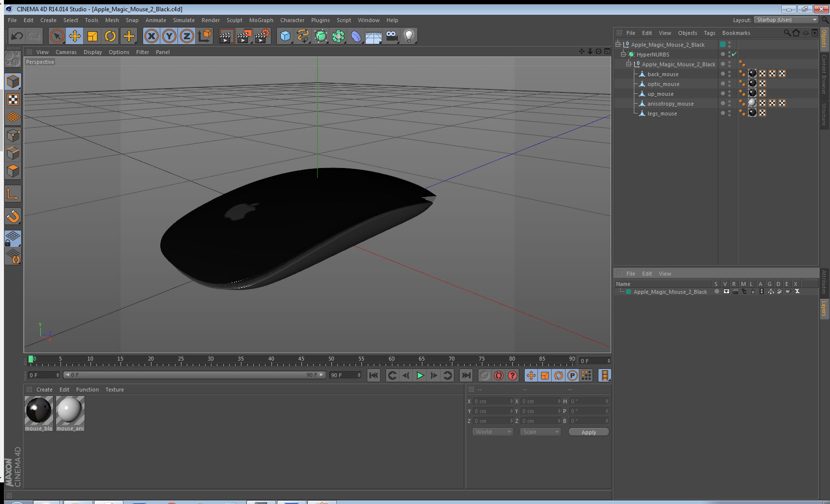Toggle Z axis lock
The height and width of the screenshot is (504, 830).
click(x=187, y=36)
